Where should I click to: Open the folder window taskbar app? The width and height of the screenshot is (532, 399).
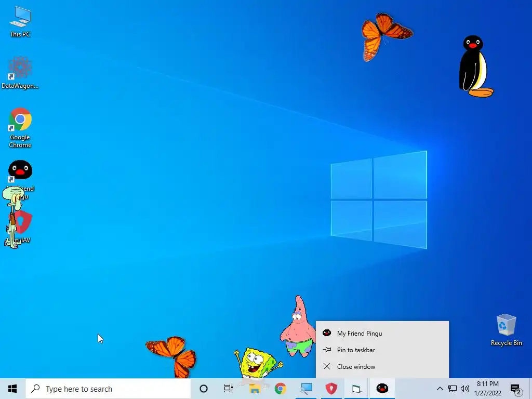click(x=356, y=389)
